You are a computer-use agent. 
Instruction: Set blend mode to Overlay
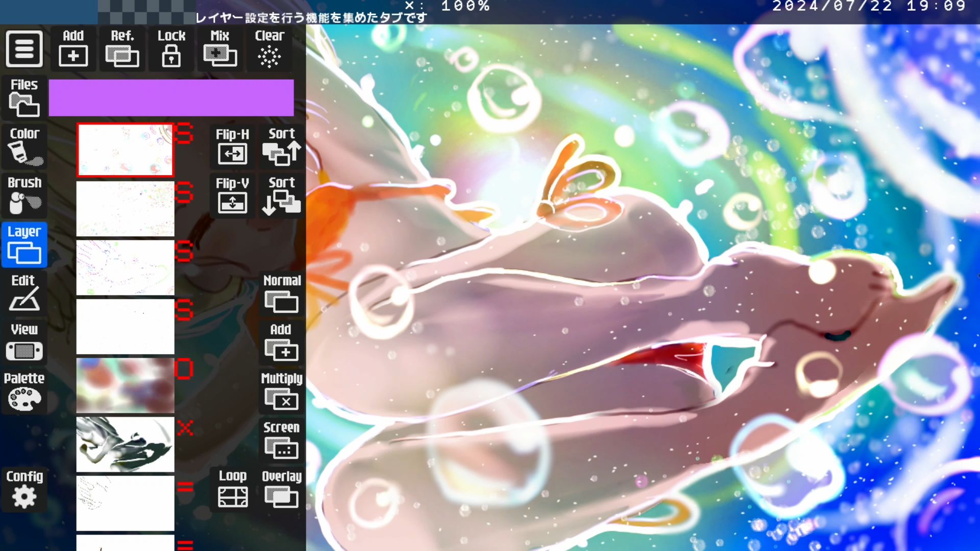[282, 489]
